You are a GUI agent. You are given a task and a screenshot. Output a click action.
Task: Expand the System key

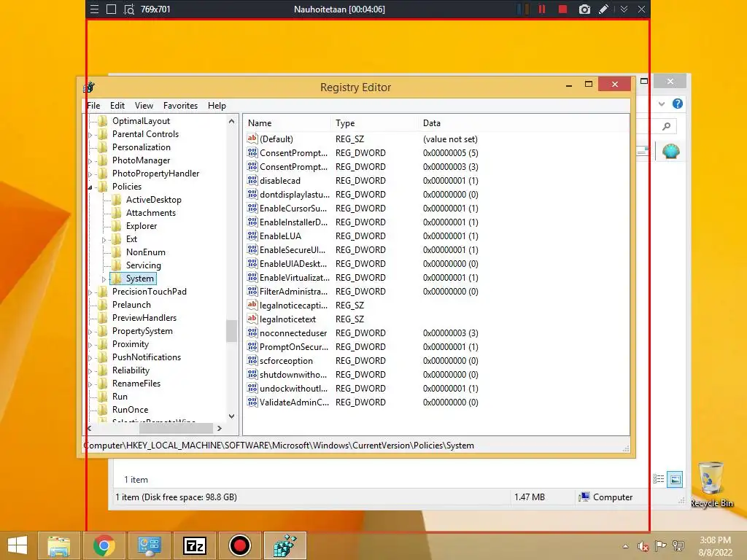(104, 279)
